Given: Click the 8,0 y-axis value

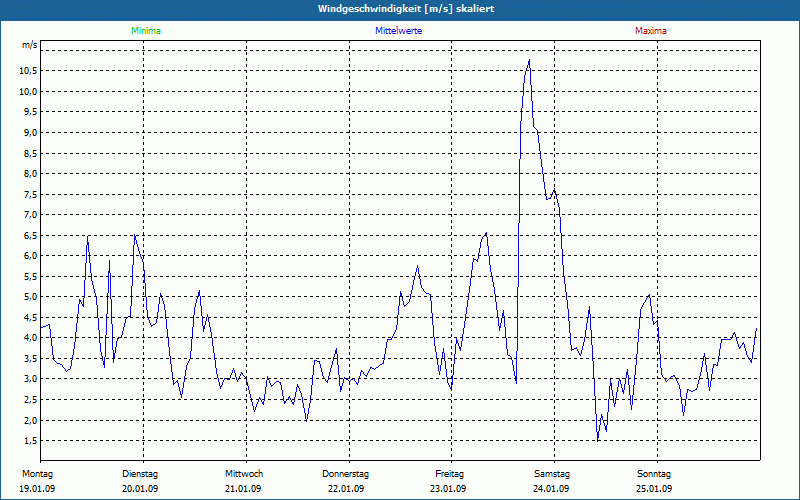Looking at the screenshot, I should [x=30, y=174].
